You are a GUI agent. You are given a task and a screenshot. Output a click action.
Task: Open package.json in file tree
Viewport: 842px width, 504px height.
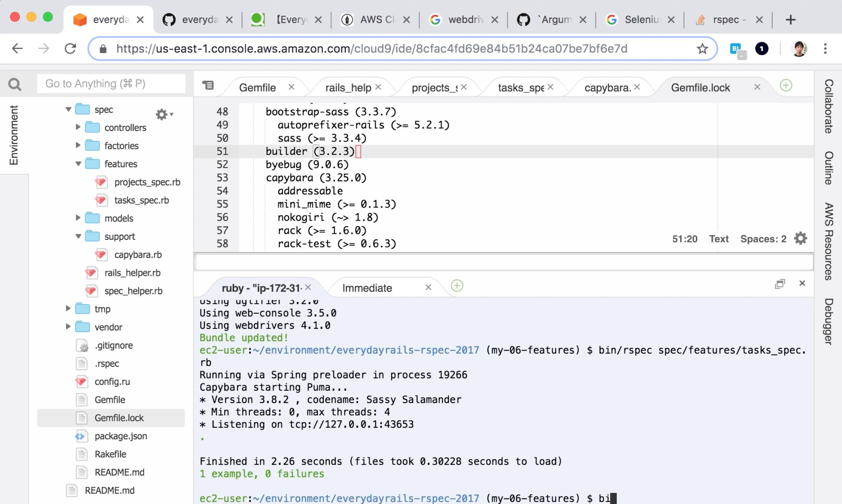point(120,436)
